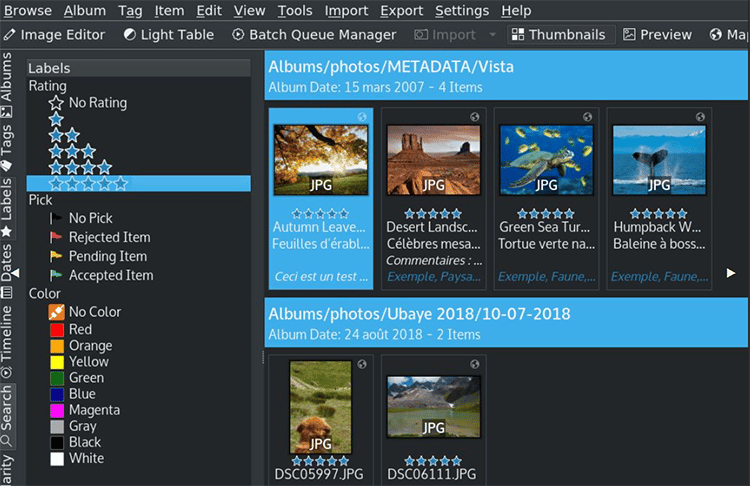Switch to Thumbnails view
This screenshot has height=486, width=750.
[559, 34]
